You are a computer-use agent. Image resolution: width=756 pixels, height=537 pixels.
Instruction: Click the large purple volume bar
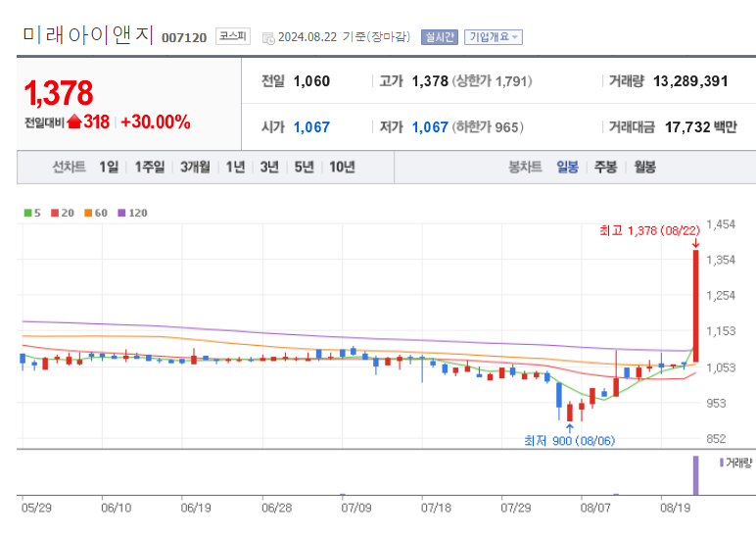[695, 475]
